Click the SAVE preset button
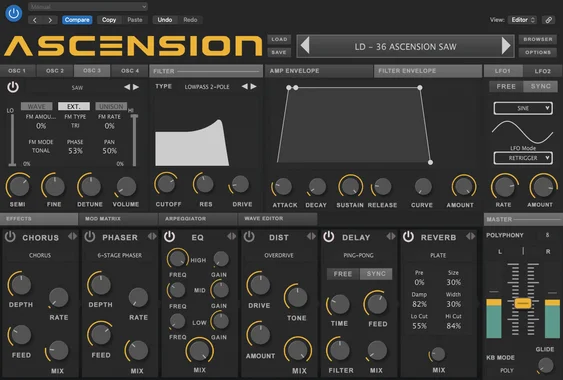563x380 pixels. [x=279, y=52]
